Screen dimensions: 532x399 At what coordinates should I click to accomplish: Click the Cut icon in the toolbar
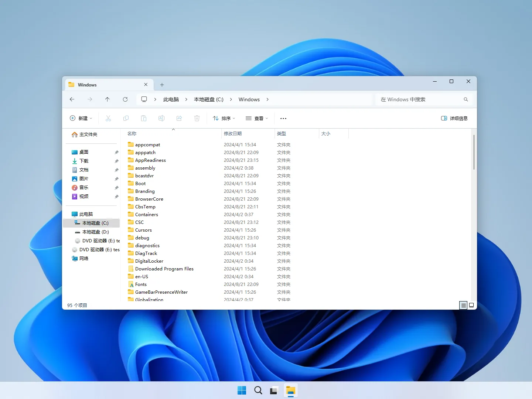(x=108, y=118)
